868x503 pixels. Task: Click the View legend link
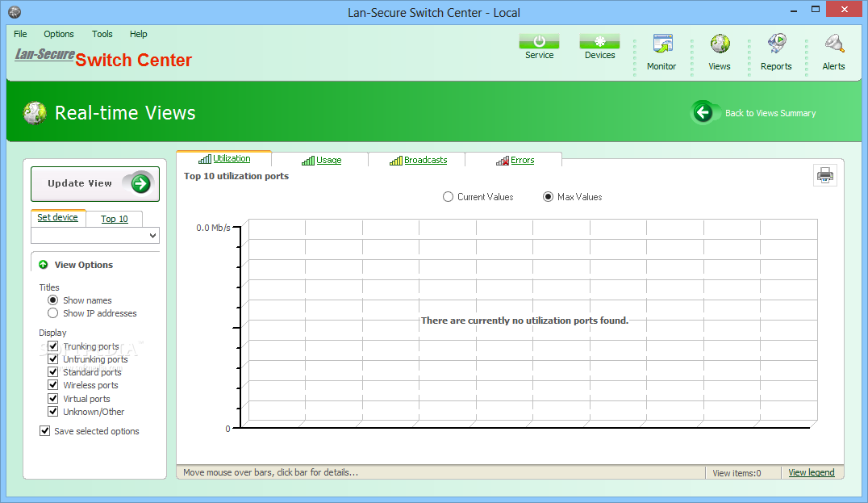pos(811,472)
